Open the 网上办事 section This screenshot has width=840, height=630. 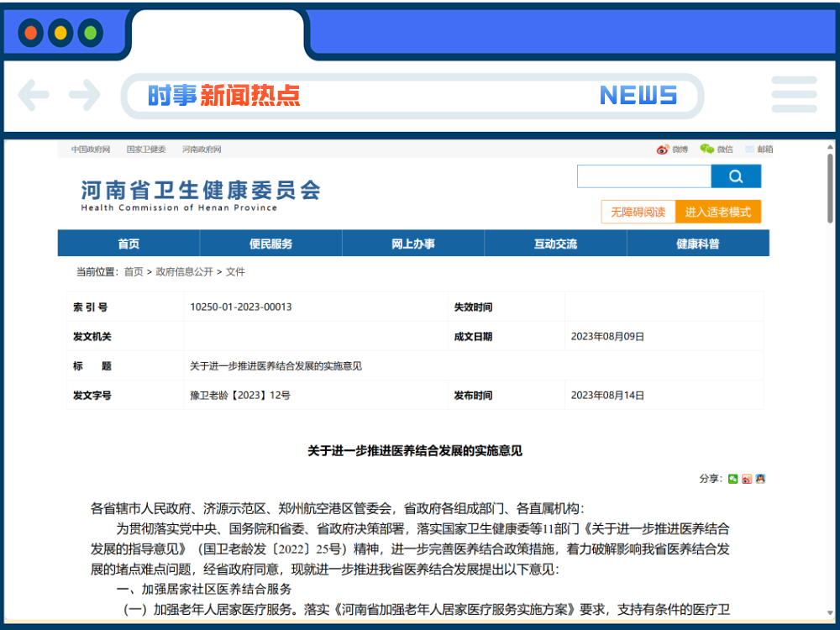412,243
